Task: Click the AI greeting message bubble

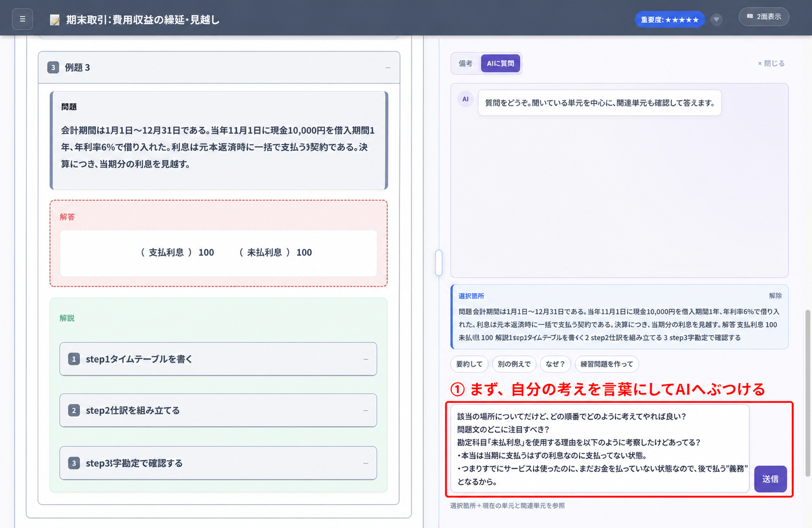Action: coord(599,103)
